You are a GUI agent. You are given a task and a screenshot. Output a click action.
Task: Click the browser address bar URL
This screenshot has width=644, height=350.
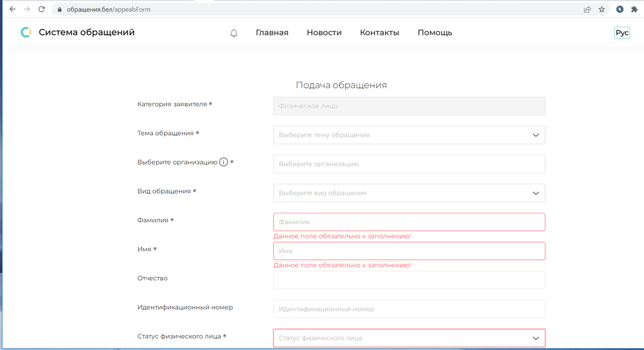108,10
